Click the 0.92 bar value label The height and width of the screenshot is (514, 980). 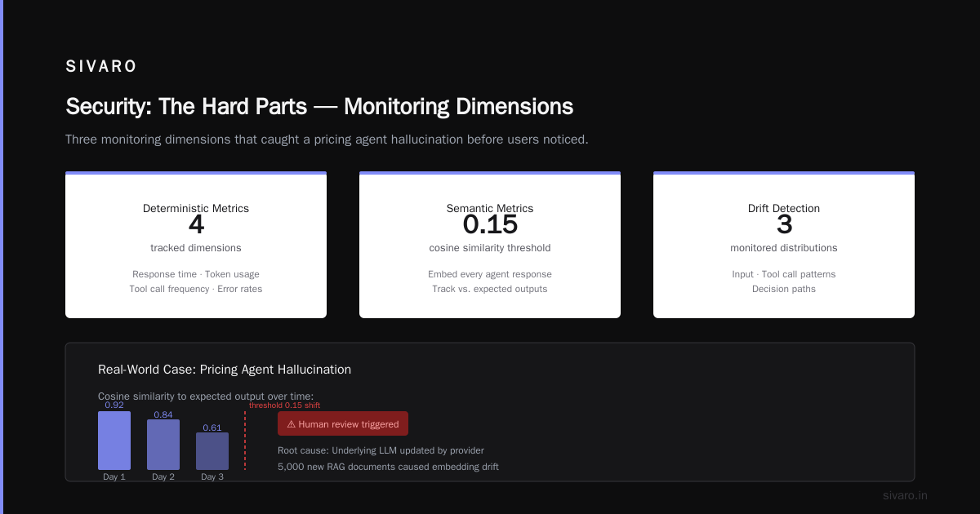(x=114, y=405)
